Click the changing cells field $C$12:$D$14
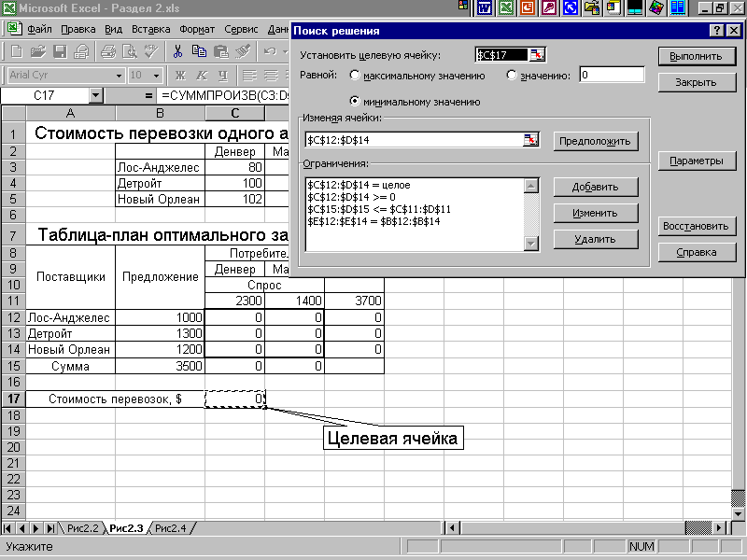This screenshot has width=747, height=560. [x=414, y=140]
